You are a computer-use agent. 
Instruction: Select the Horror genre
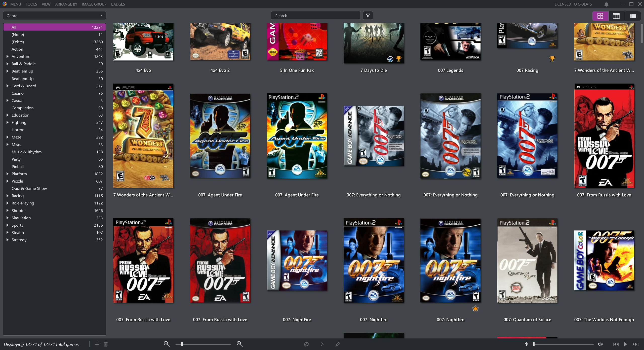pyautogui.click(x=55, y=130)
